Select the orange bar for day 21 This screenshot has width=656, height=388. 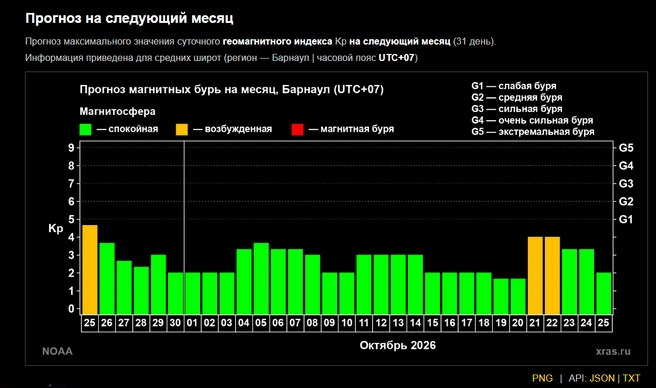coord(535,275)
